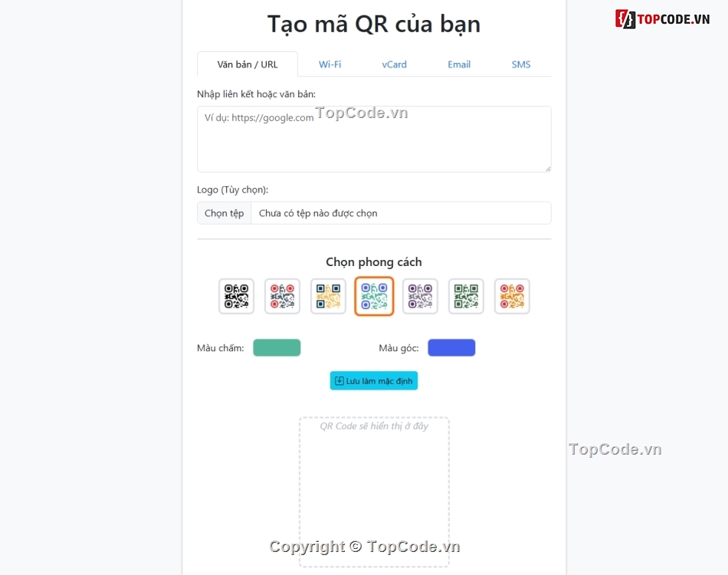Click the QR code preview placeholder
Viewport: 728px width, 575px height.
pos(374,492)
